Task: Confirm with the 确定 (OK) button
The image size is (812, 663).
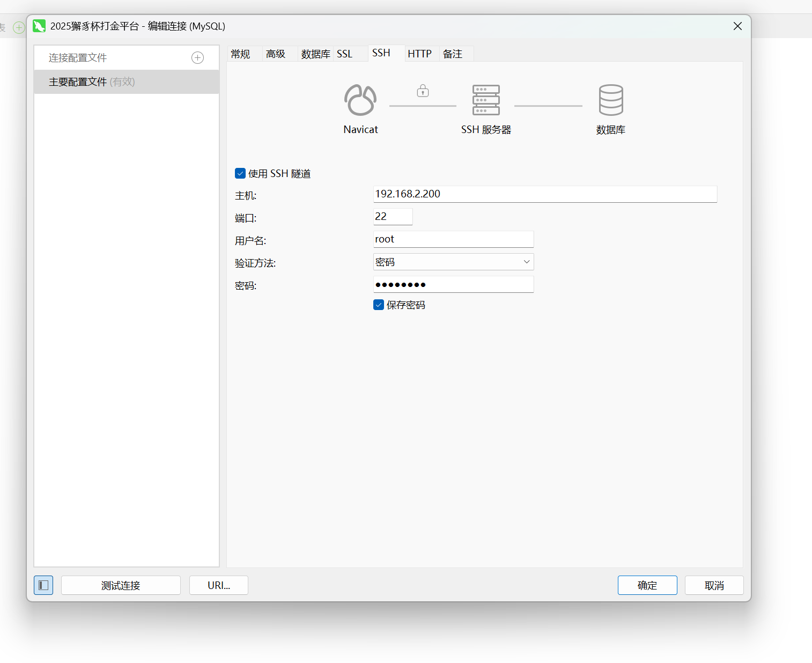Action: click(x=647, y=585)
